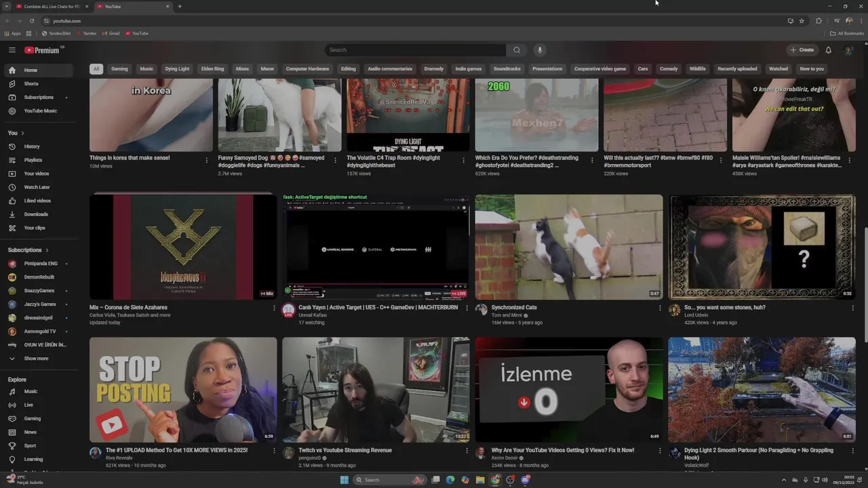Select the New to you filter chip

coord(812,68)
